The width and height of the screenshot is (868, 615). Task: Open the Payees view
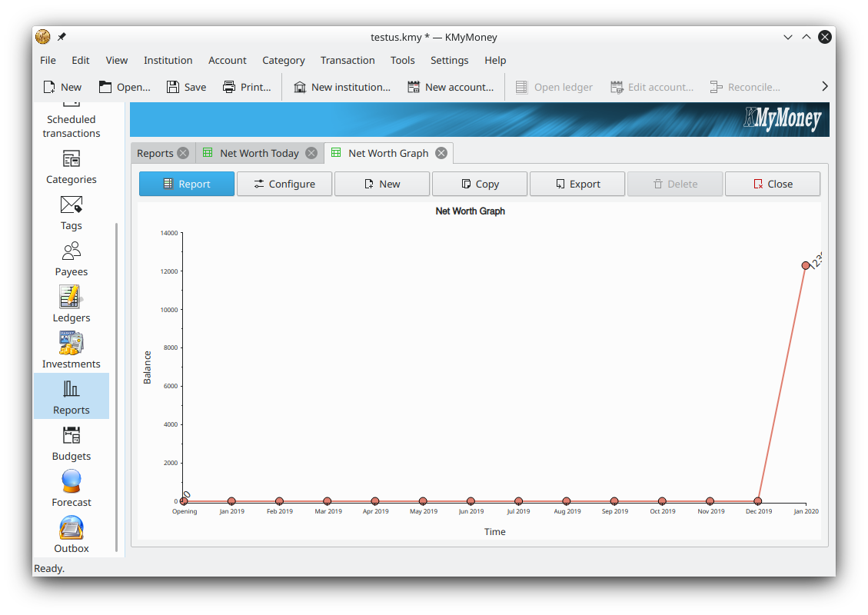71,258
